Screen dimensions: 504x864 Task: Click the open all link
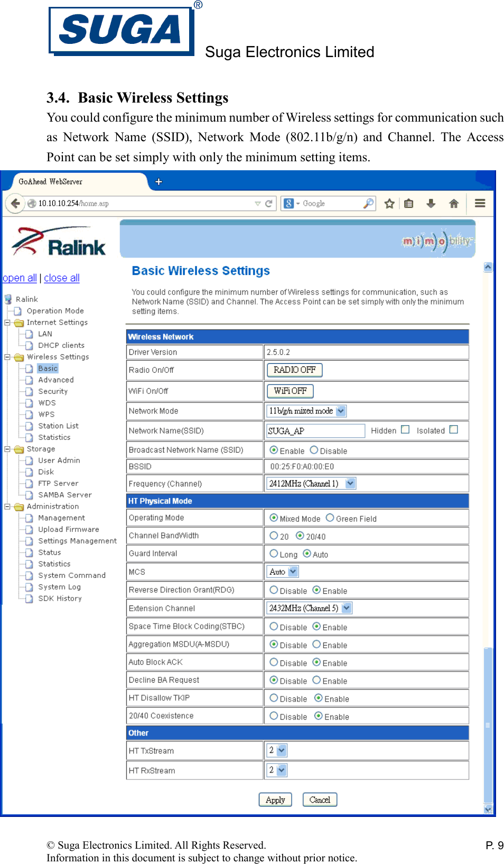pos(20,278)
